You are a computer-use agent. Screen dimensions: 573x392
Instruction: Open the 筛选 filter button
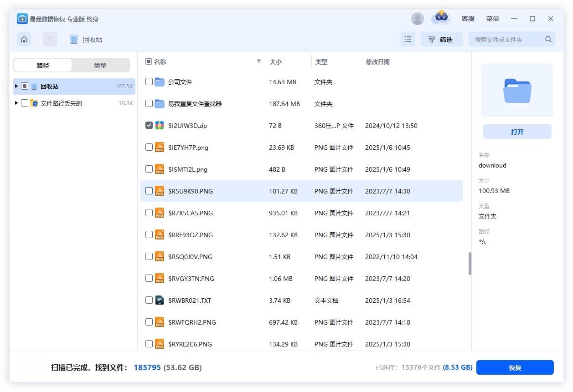pyautogui.click(x=441, y=40)
